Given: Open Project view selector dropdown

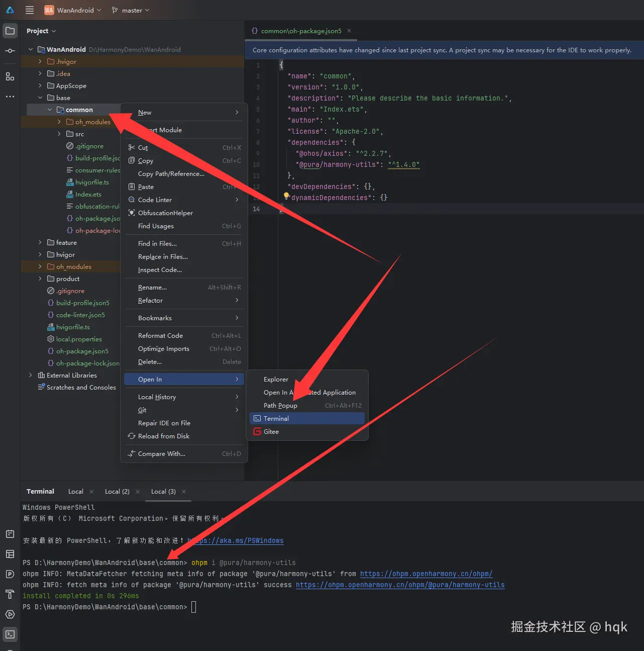Looking at the screenshot, I should (41, 31).
